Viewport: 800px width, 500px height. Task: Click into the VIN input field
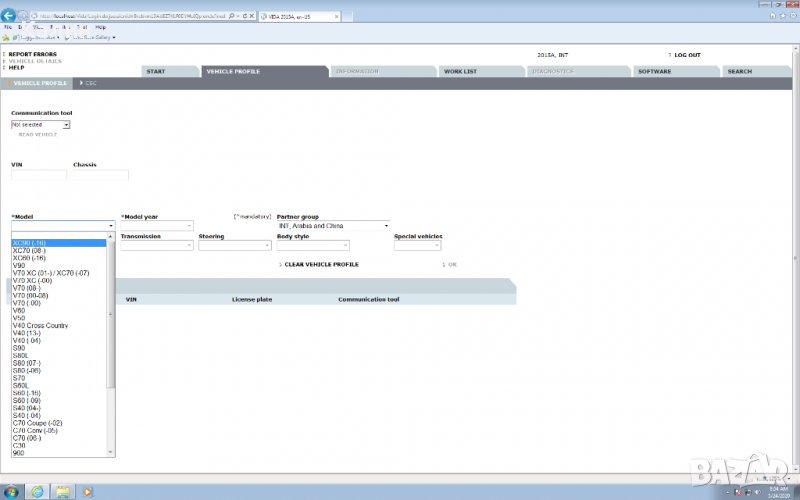(x=38, y=175)
